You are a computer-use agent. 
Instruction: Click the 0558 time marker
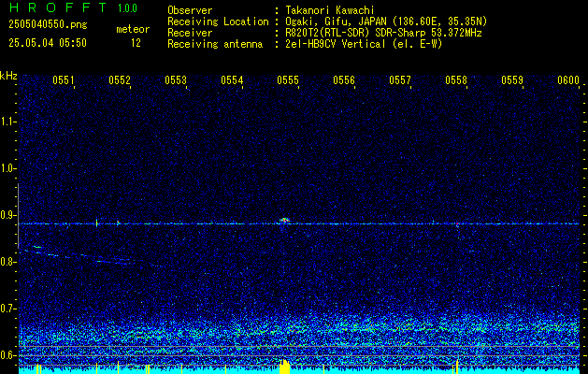point(456,79)
